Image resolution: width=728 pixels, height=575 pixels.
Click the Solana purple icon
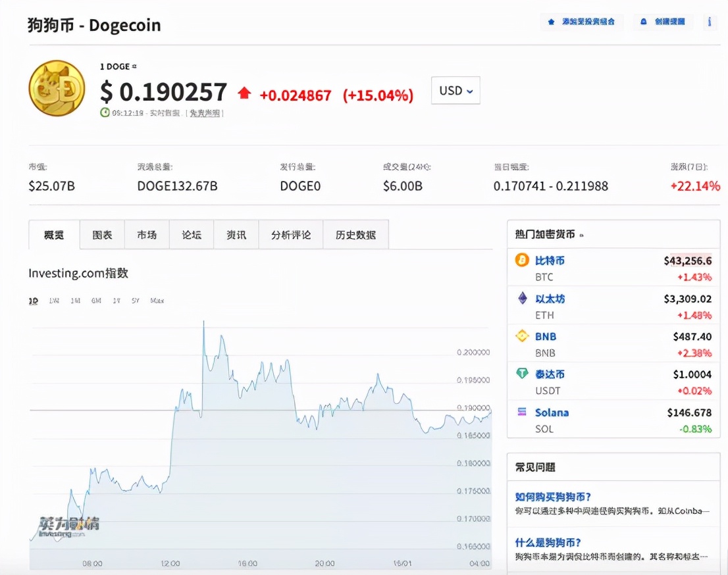coord(521,413)
